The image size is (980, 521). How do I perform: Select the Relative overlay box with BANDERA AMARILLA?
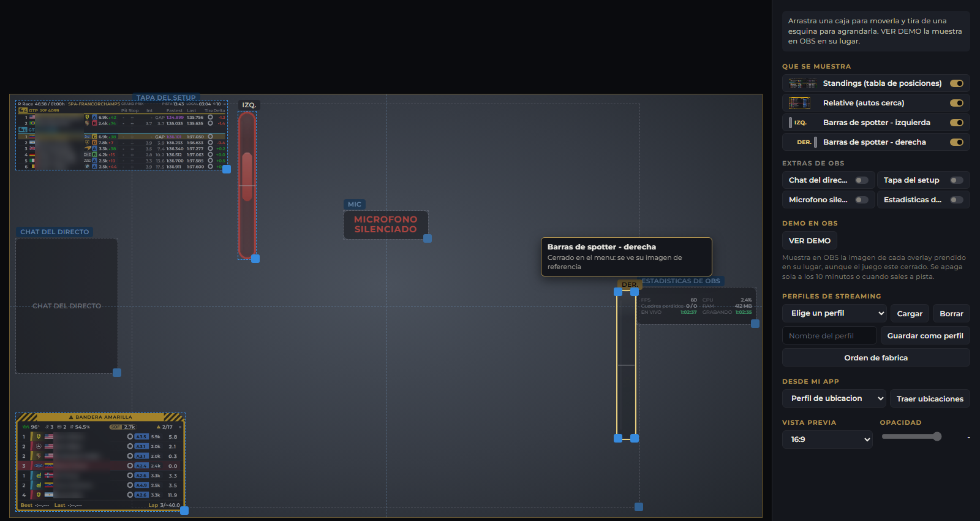click(x=100, y=462)
